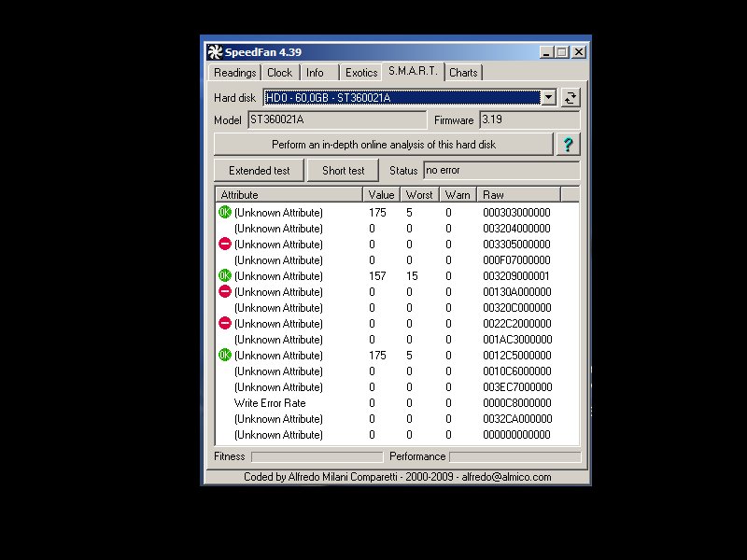The image size is (747, 560).
Task: Select raw value 00320C000000
Action: [x=517, y=308]
